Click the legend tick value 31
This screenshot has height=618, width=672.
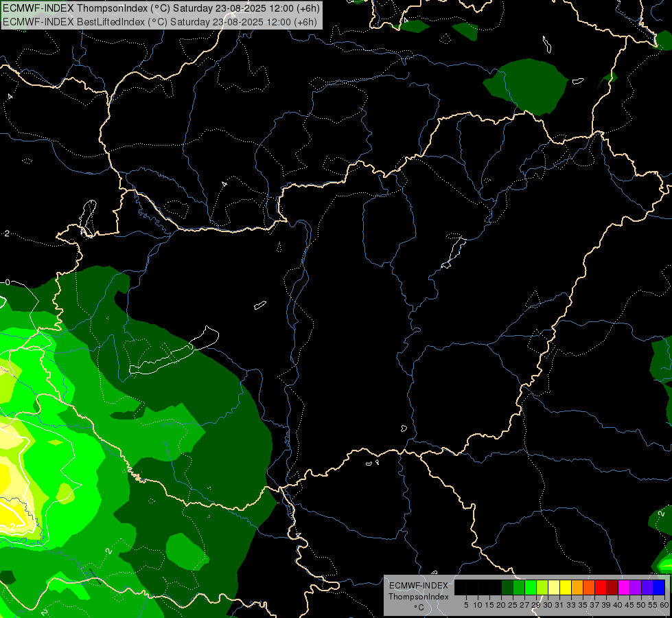559,605
